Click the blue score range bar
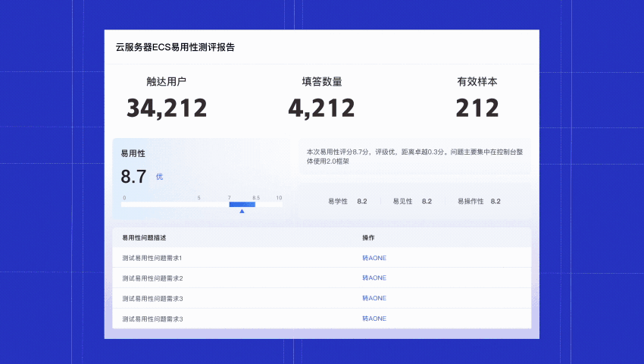The height and width of the screenshot is (364, 644). (x=242, y=205)
